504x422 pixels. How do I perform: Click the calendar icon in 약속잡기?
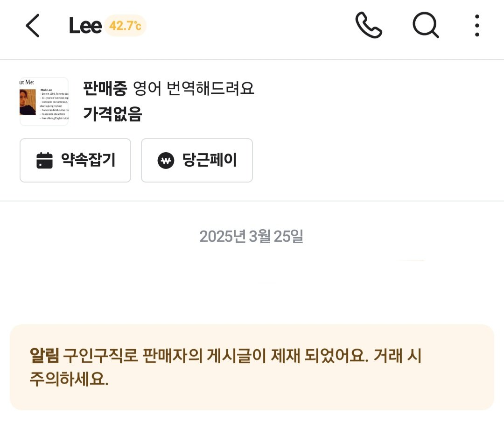point(45,161)
